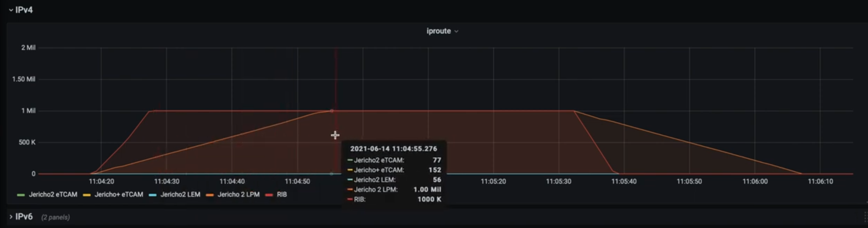Screen dimensions: 868x228
Task: Click the "(2 panels)" label
Action: coord(55,217)
